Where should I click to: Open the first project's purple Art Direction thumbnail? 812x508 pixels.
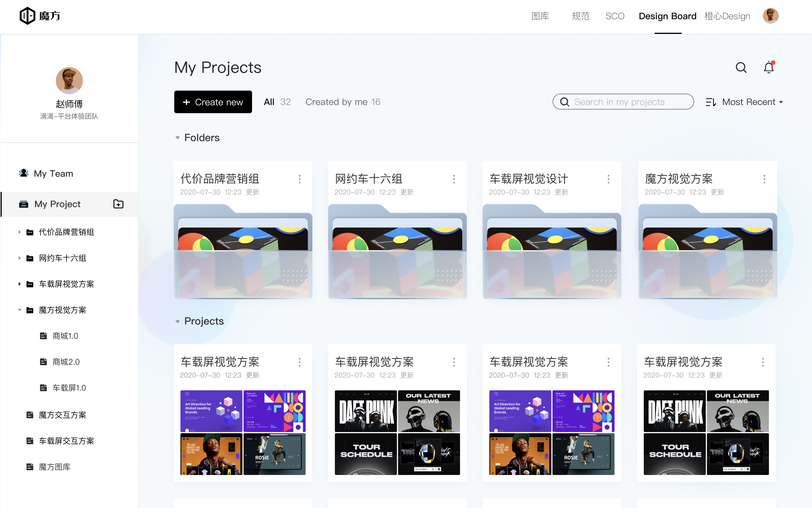(211, 411)
